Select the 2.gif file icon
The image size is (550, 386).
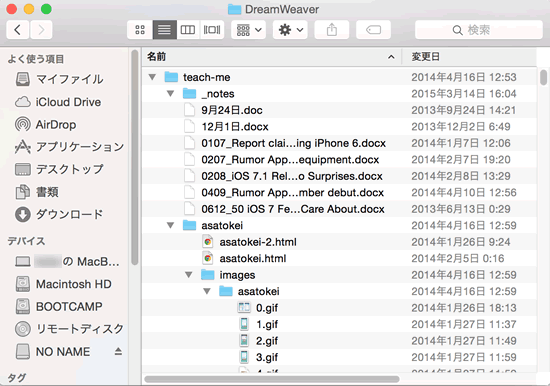click(x=244, y=340)
